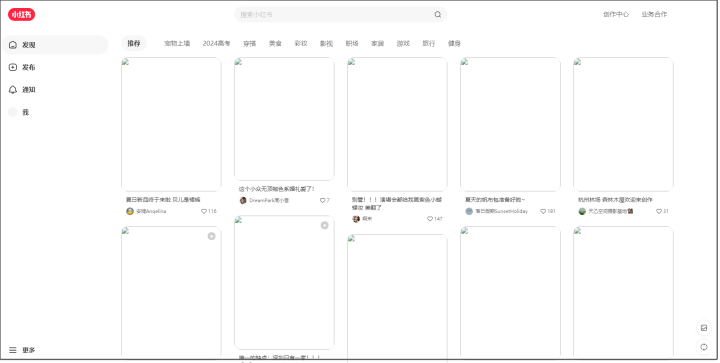Open the cover image of DreamPark's post
Image resolution: width=720 pixels, height=363 pixels.
click(284, 119)
